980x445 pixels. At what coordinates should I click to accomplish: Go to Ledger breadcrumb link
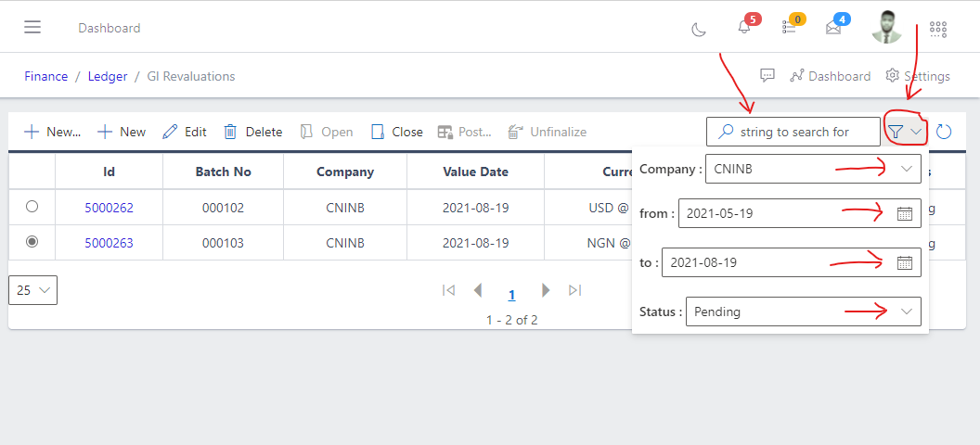point(108,76)
